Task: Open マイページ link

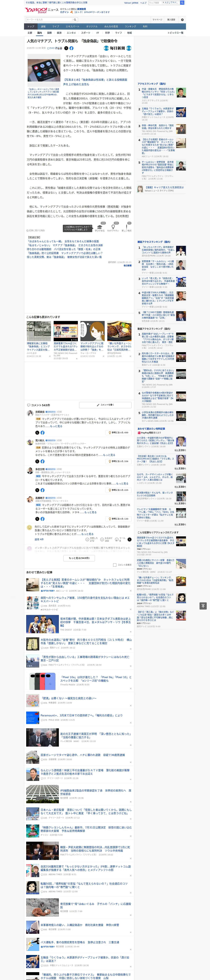Action: tap(157, 19)
